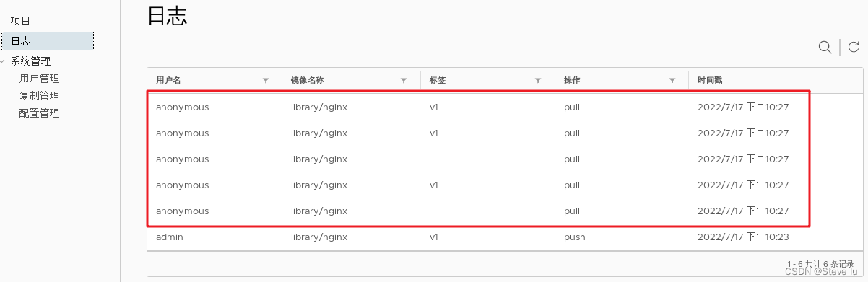Filter by 镜像名称 column funnel icon
Image resolution: width=868 pixels, height=282 pixels.
pos(404,80)
